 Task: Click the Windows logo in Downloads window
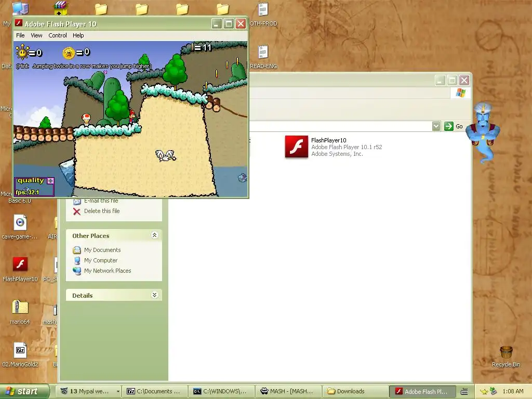tap(460, 92)
